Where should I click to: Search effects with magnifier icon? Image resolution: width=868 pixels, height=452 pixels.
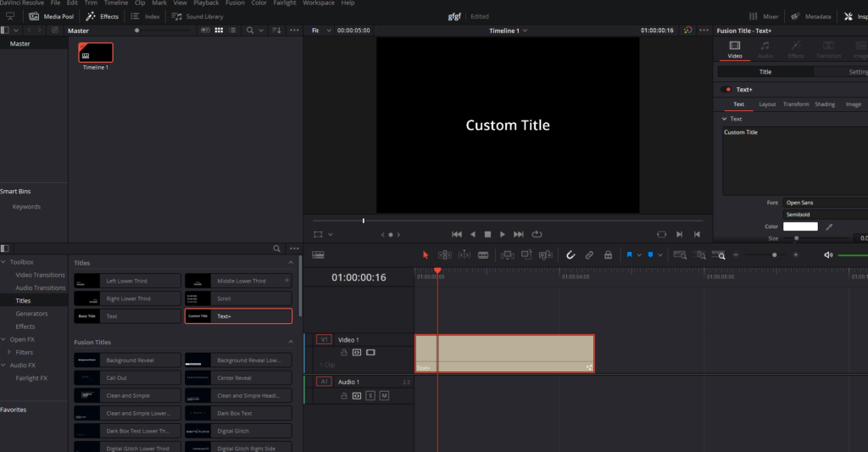[x=276, y=248]
